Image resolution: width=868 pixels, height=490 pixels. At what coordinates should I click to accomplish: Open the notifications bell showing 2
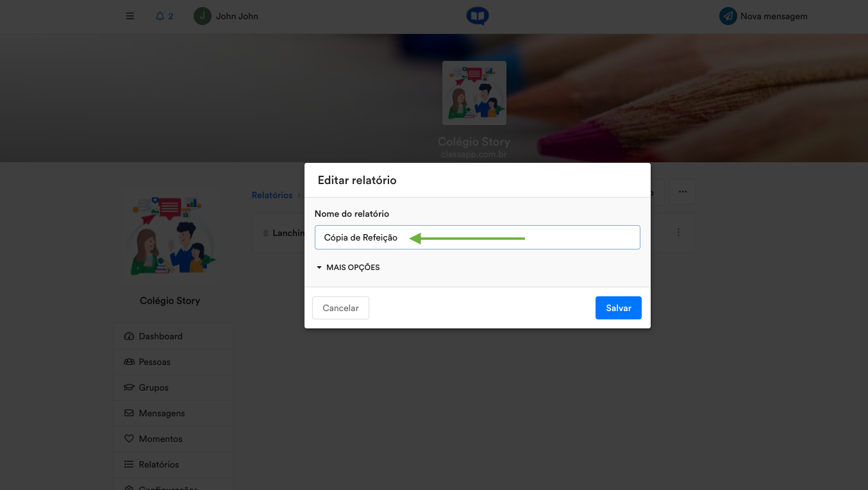pos(165,16)
